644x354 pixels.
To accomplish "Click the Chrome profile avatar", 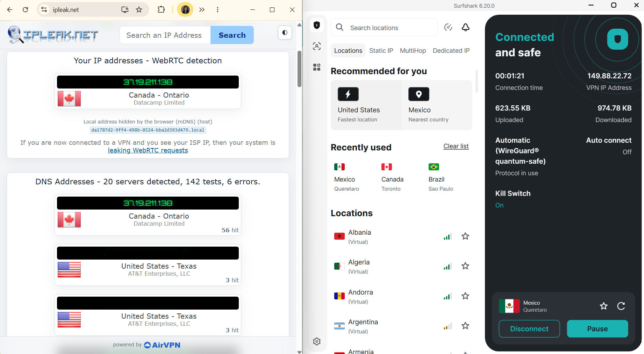I will point(185,9).
